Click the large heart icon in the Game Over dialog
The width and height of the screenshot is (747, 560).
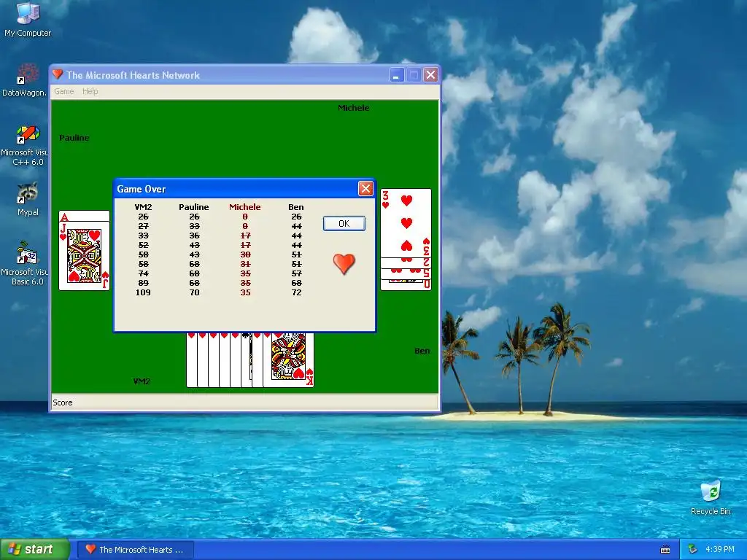344,263
